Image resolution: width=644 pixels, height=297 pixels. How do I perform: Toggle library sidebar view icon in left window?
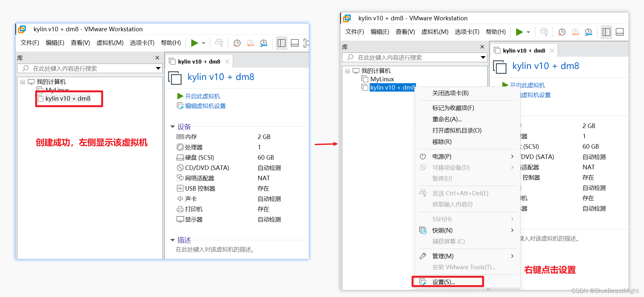(x=281, y=43)
